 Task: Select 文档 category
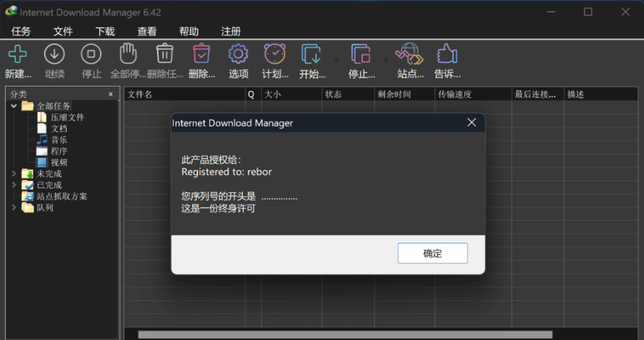click(59, 128)
